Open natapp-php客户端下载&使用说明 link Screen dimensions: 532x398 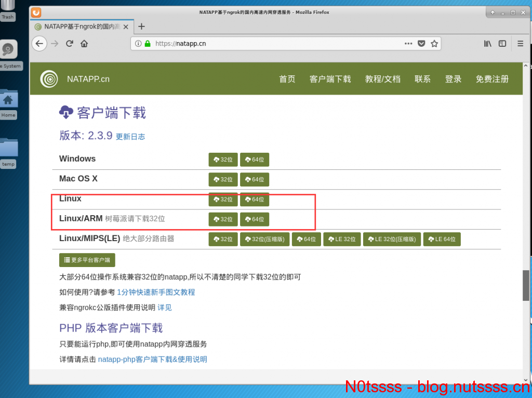[152, 360]
